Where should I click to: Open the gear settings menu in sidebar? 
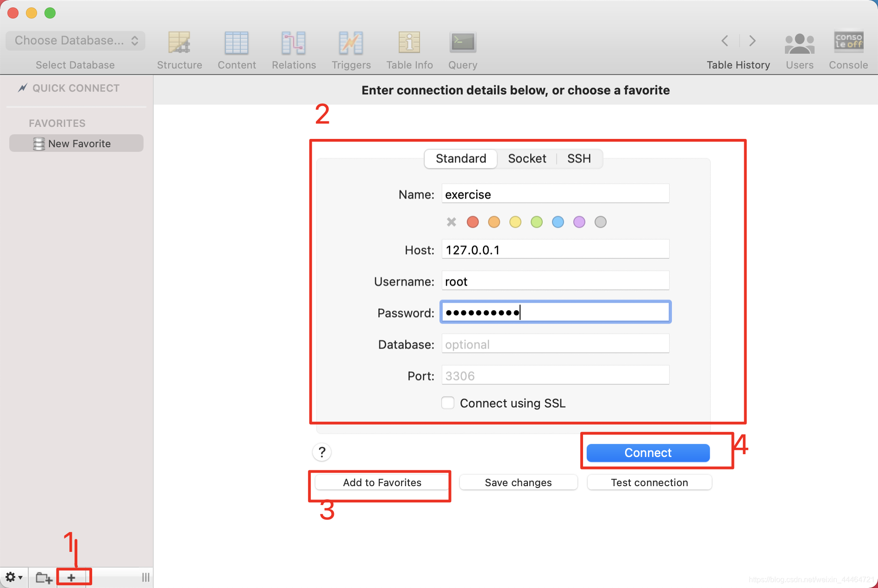tap(14, 577)
